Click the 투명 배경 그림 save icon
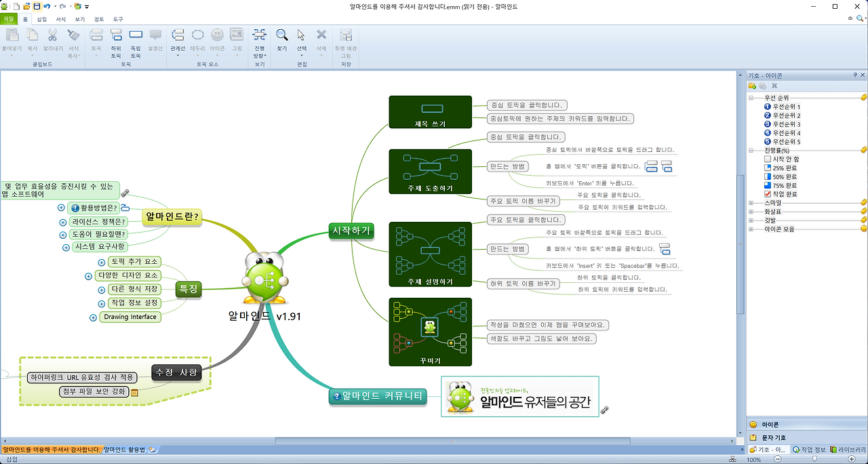This screenshot has width=868, height=464. 346,35
